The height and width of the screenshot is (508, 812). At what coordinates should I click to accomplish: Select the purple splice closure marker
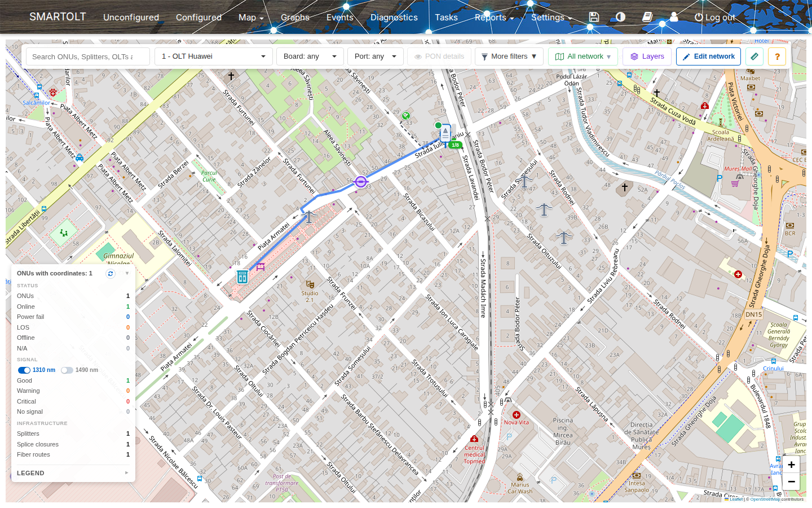[361, 182]
